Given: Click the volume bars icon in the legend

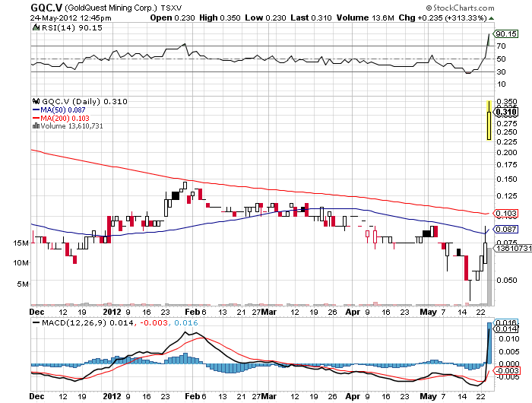Looking at the screenshot, I should (x=36, y=126).
